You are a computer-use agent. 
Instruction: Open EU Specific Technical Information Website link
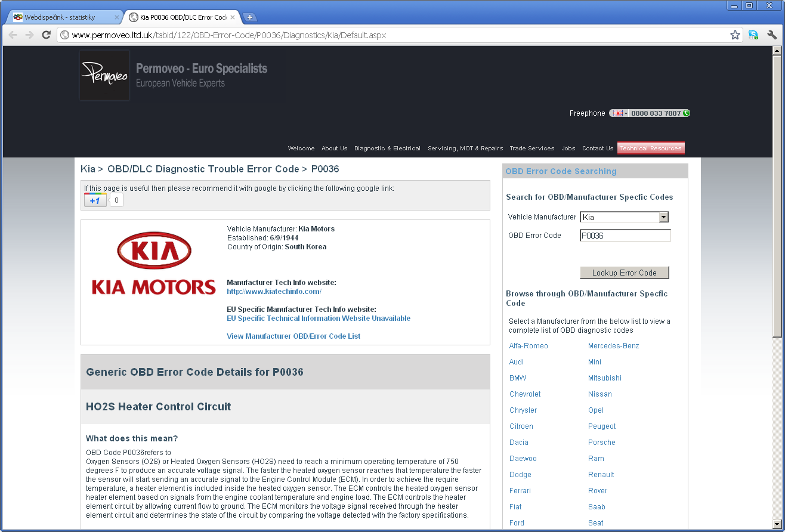pyautogui.click(x=319, y=318)
